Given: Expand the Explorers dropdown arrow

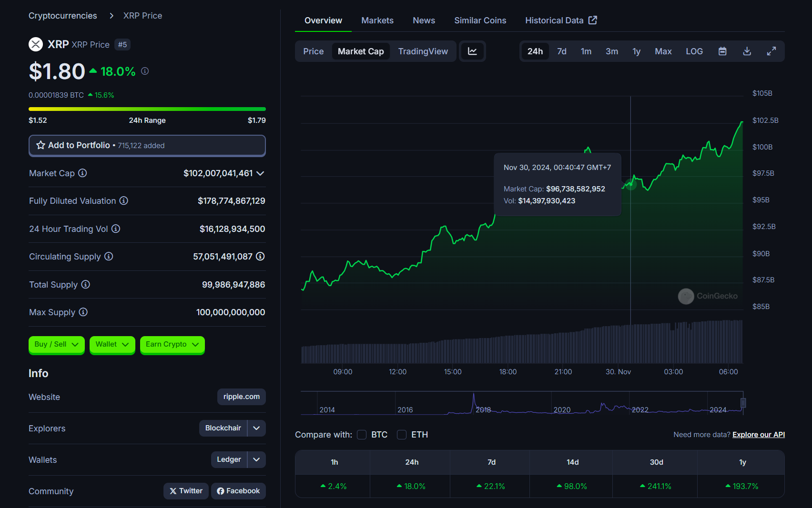Looking at the screenshot, I should click(256, 428).
